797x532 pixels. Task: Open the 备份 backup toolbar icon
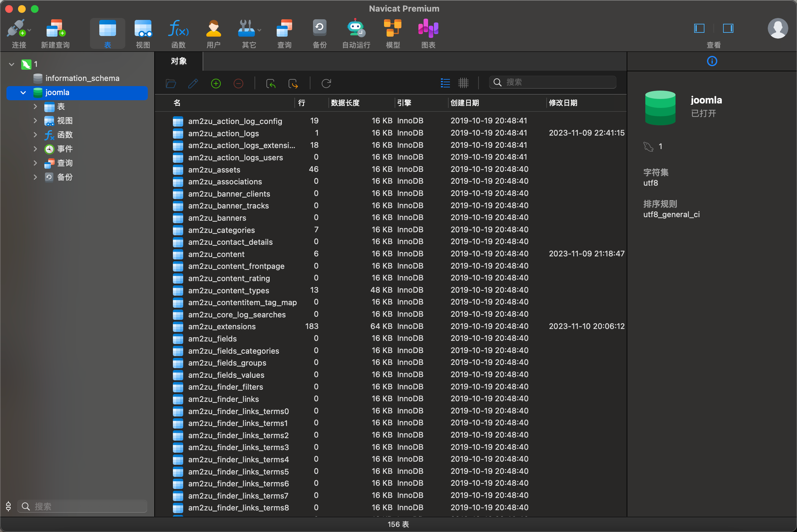pyautogui.click(x=319, y=29)
